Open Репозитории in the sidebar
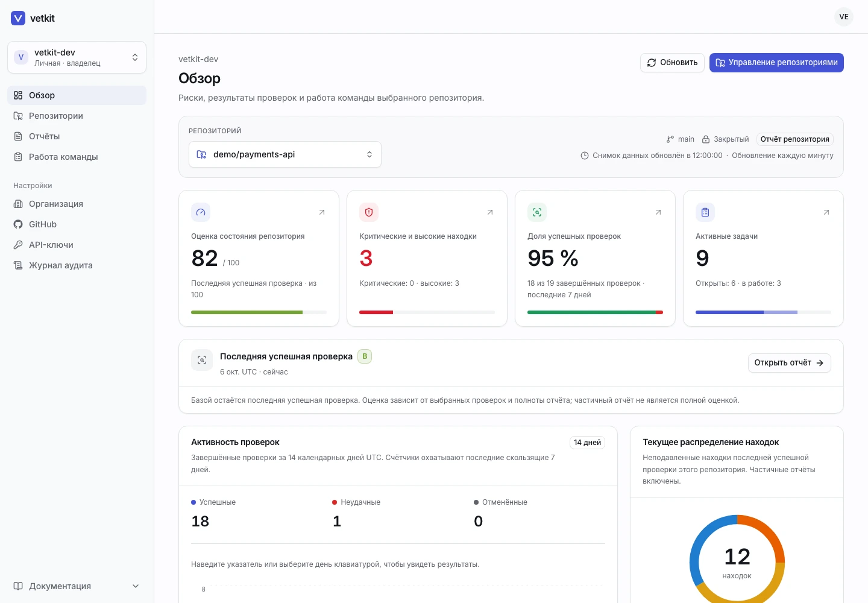Screen dimensions: 868x603 click(77, 116)
